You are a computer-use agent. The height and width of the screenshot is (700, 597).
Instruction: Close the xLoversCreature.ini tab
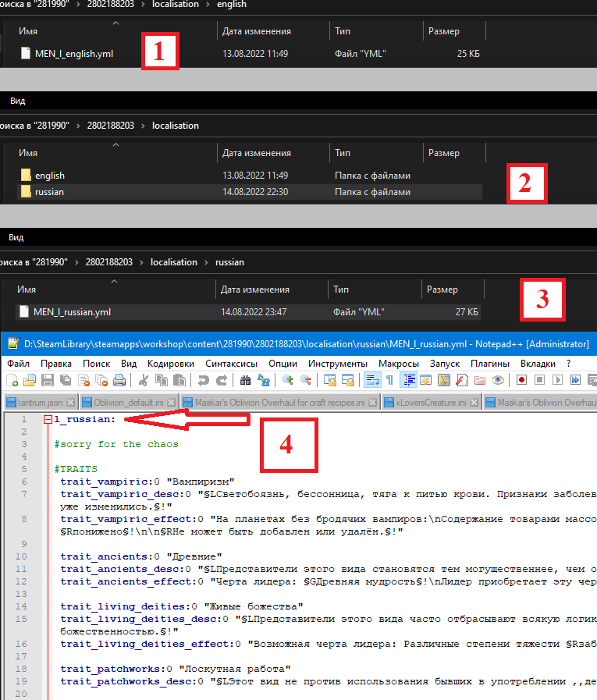[474, 403]
